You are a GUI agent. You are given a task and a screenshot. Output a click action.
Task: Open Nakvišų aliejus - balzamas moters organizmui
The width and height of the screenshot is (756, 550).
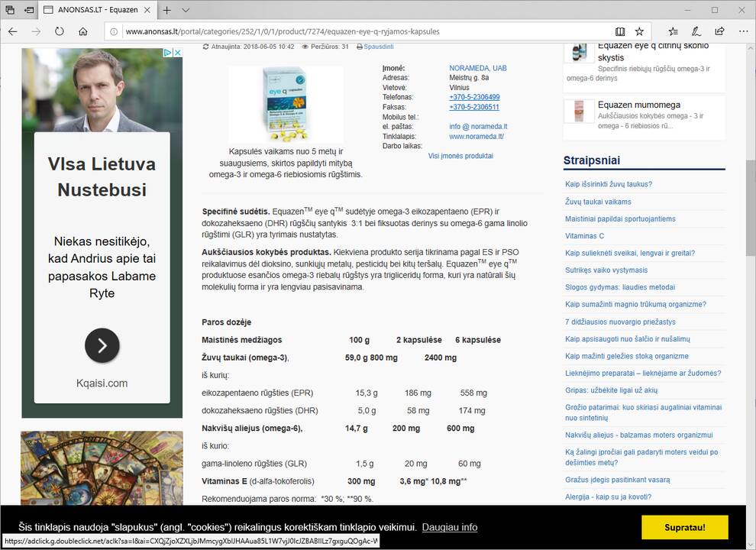pos(639,435)
